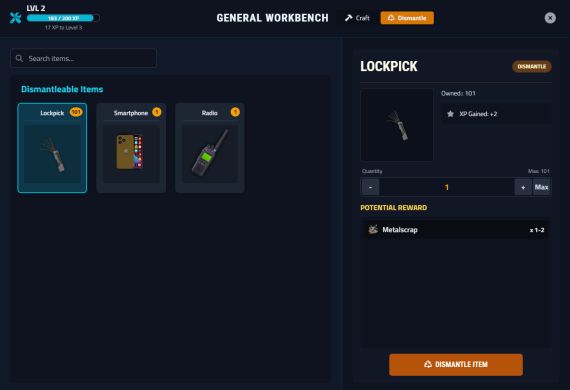The width and height of the screenshot is (570, 390).
Task: Close the General Workbench window
Action: click(x=550, y=18)
